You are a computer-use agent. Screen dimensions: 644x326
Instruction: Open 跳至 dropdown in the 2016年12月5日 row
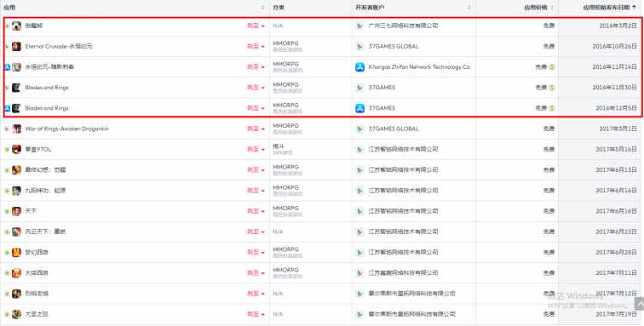(256, 108)
